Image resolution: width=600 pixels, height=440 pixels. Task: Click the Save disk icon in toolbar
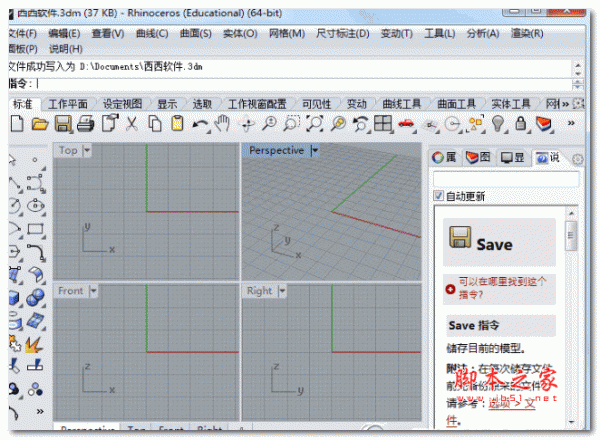click(x=63, y=124)
